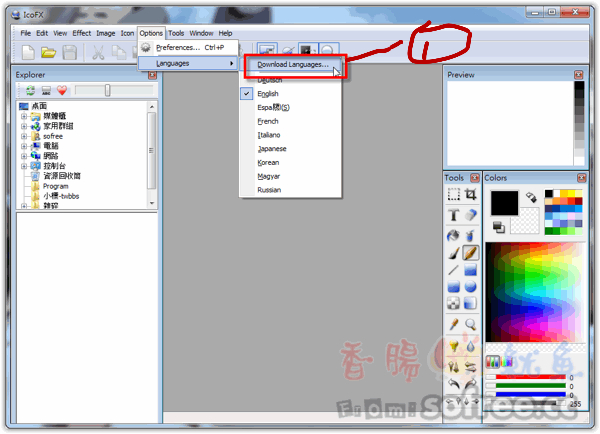Open the Languages submenu arrow entry
Screen dimensions: 600x434
pos(188,63)
